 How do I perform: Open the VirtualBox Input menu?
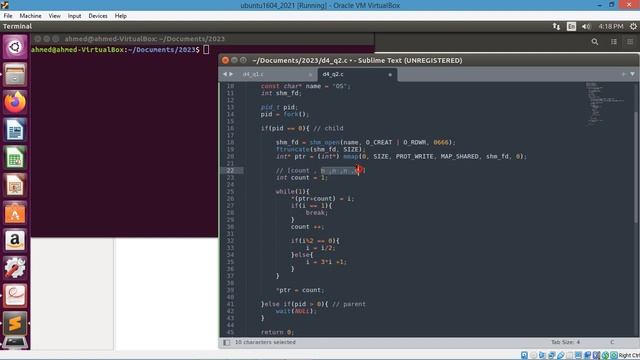click(74, 16)
